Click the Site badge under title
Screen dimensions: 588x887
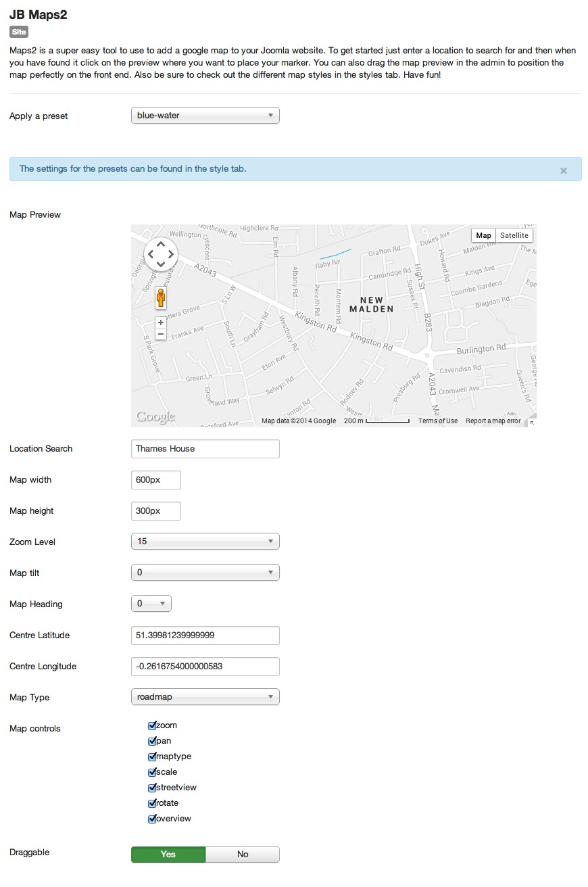(19, 32)
